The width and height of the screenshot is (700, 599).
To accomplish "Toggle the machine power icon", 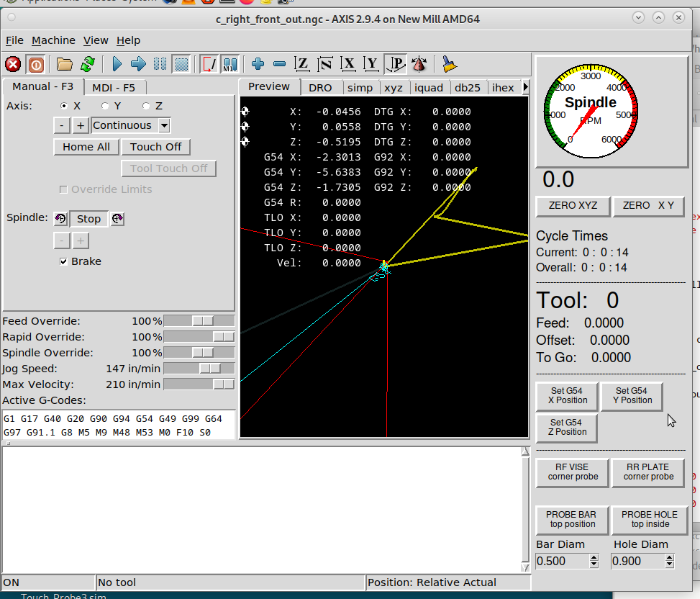I will tap(36, 65).
